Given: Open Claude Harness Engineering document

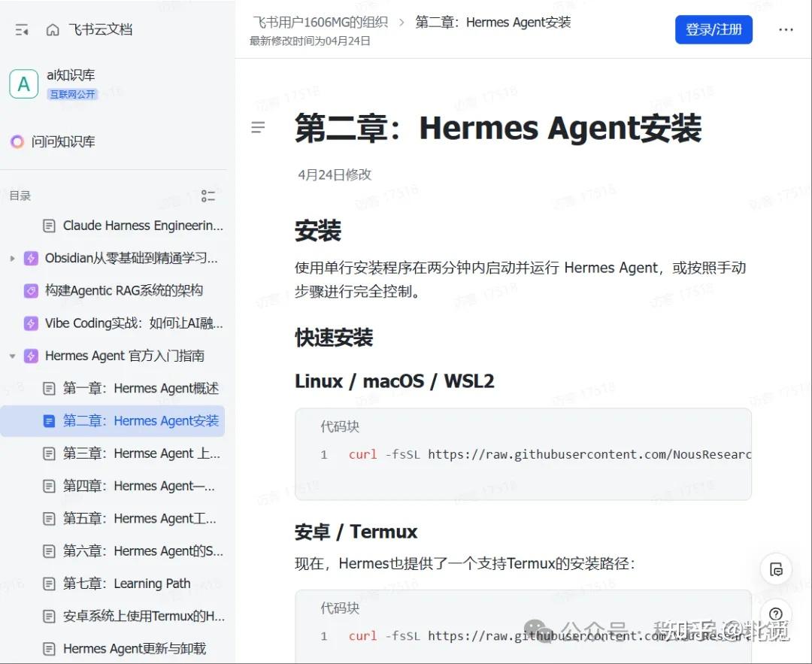Looking at the screenshot, I should click(x=143, y=226).
